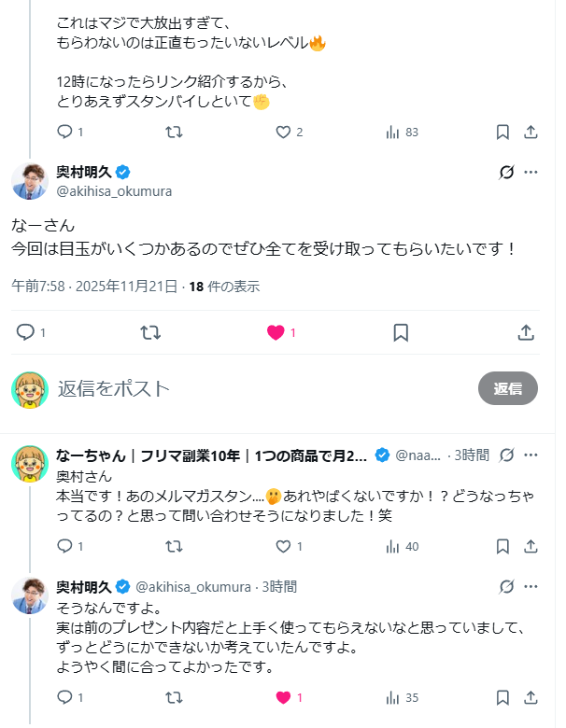Open @akihisa_okumura profile link in main post
This screenshot has height=728, width=566.
click(x=114, y=191)
